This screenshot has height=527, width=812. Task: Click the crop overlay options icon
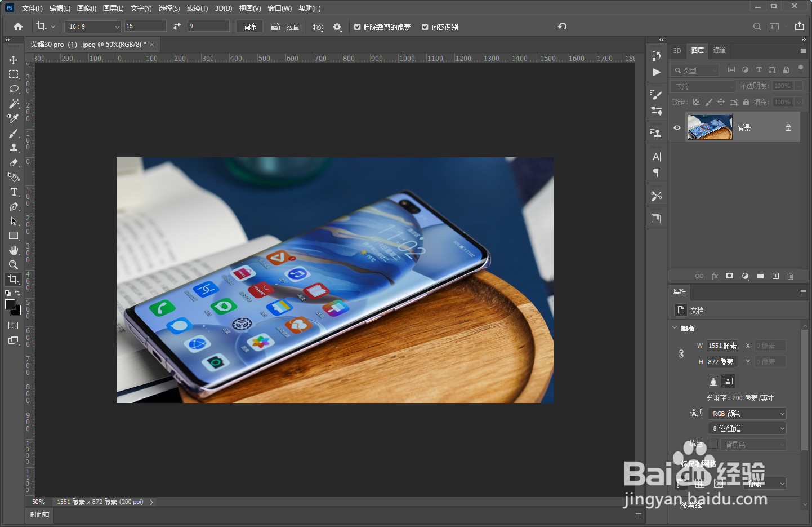pyautogui.click(x=318, y=27)
